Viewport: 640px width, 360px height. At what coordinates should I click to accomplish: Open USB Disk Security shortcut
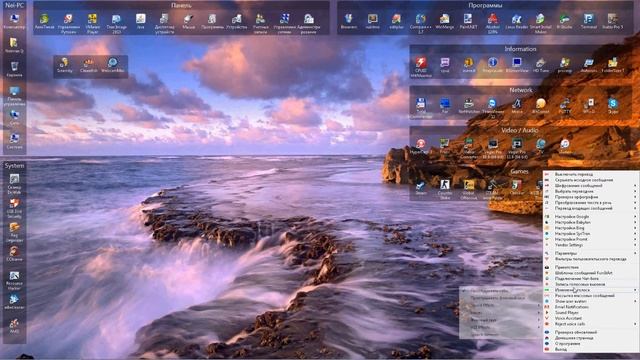coord(14,208)
